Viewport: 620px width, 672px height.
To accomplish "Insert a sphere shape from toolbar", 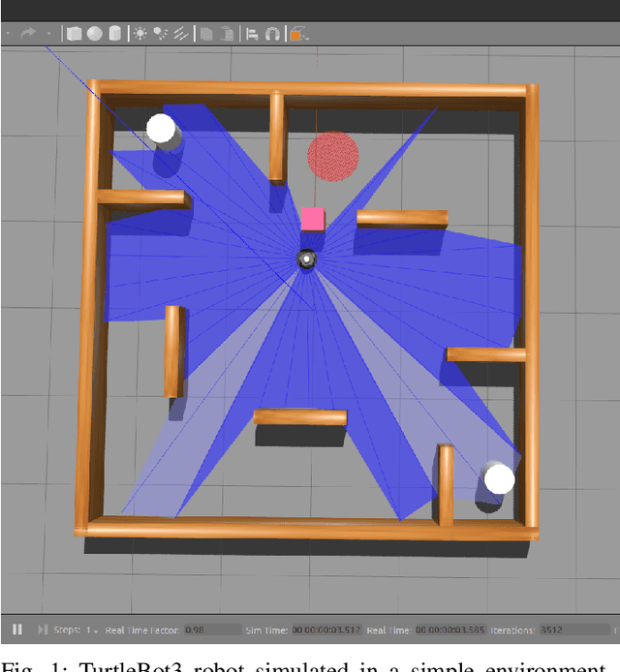I will 94,34.
